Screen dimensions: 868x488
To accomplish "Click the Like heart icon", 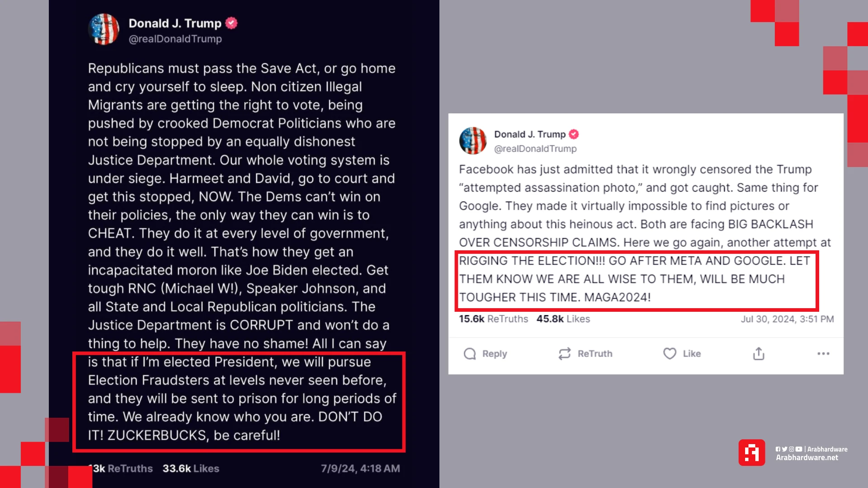I will [670, 353].
